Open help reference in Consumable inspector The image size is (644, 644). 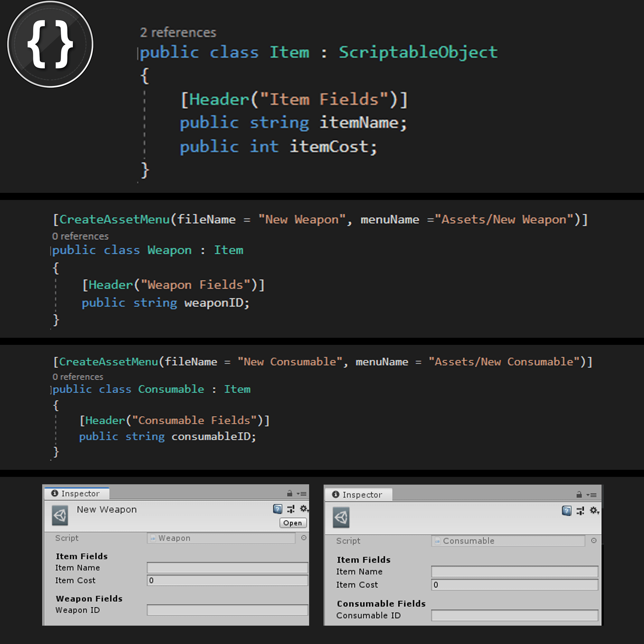click(x=566, y=511)
